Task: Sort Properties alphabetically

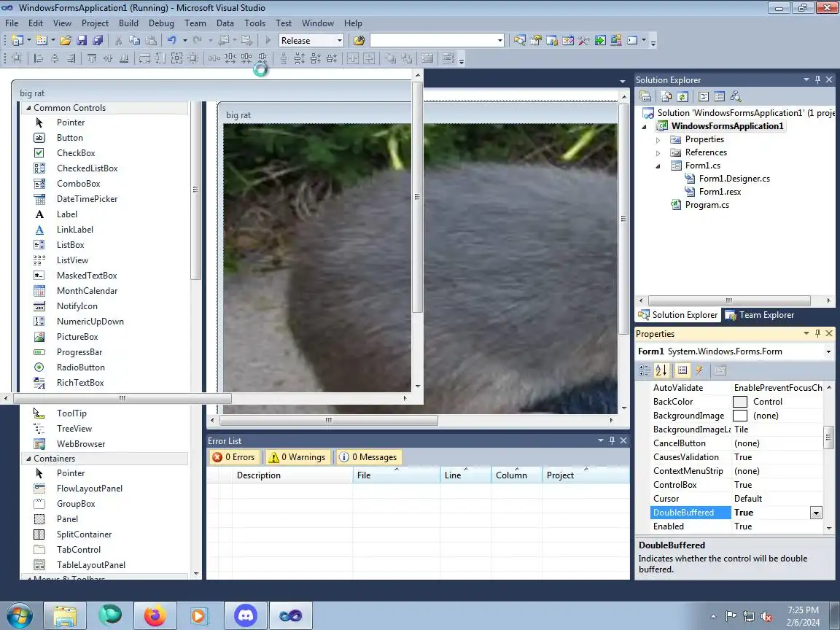Action: coord(661,370)
